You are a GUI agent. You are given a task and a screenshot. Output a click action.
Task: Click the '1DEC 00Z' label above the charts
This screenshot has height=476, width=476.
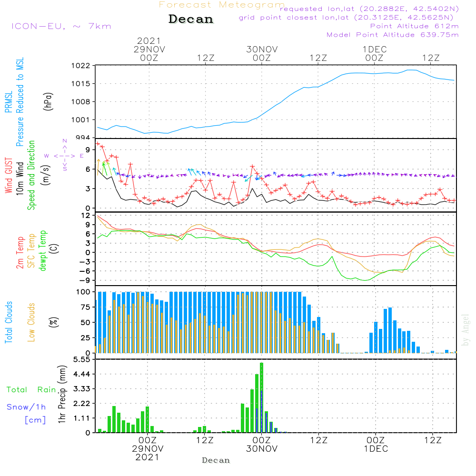375,53
